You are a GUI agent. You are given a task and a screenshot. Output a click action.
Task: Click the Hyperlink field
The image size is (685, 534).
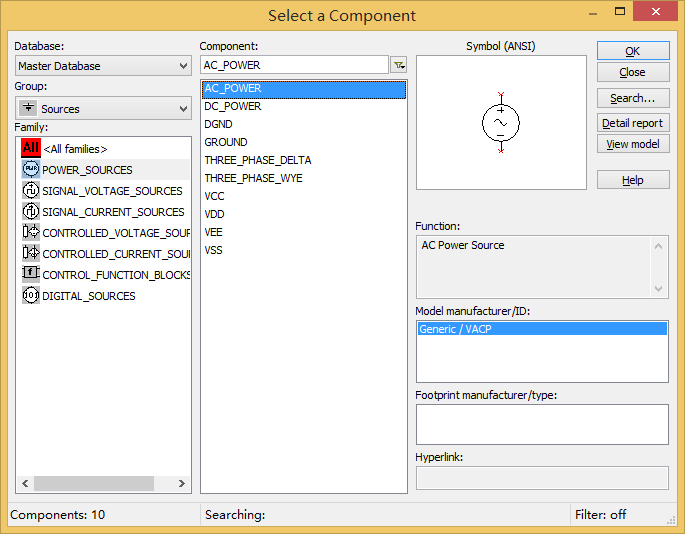(542, 478)
